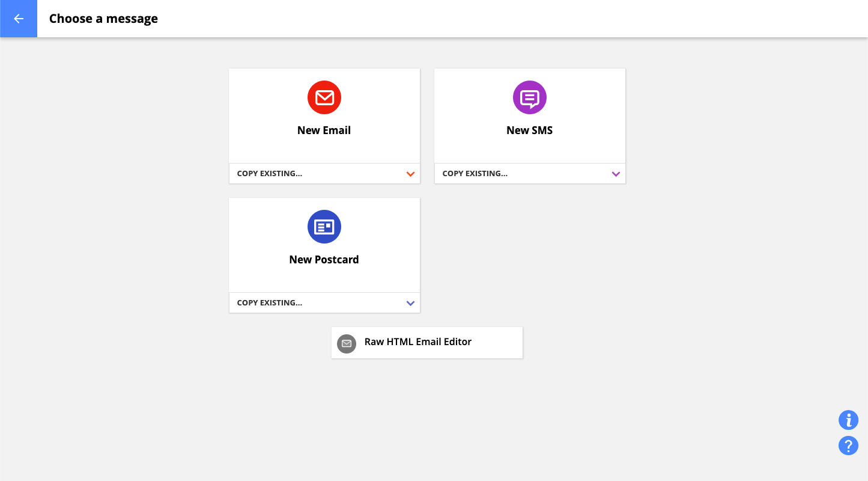Click the purple New SMS chat icon
The width and height of the screenshot is (868, 481).
[x=529, y=97]
